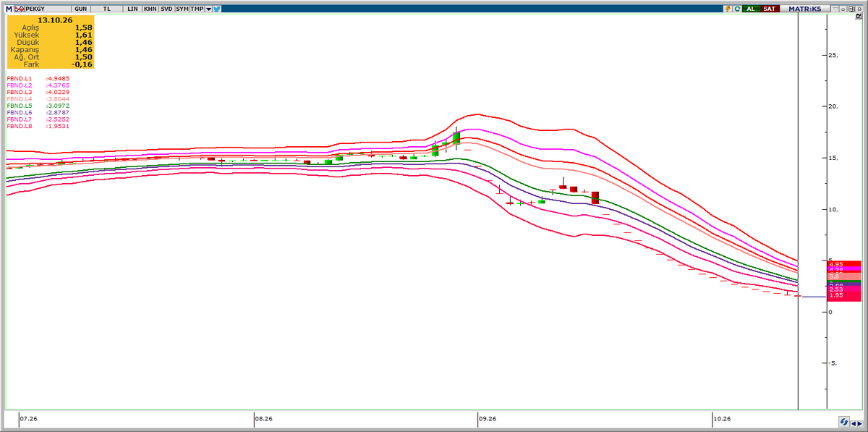Click the red 4.95 price tag
868x432 pixels.
843,264
